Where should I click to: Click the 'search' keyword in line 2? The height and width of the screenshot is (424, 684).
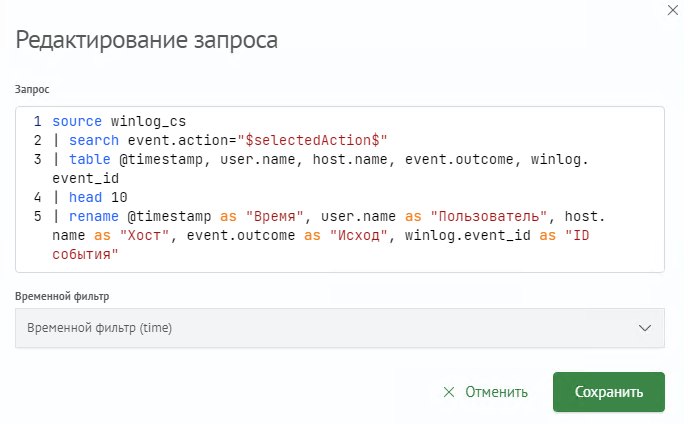click(94, 140)
